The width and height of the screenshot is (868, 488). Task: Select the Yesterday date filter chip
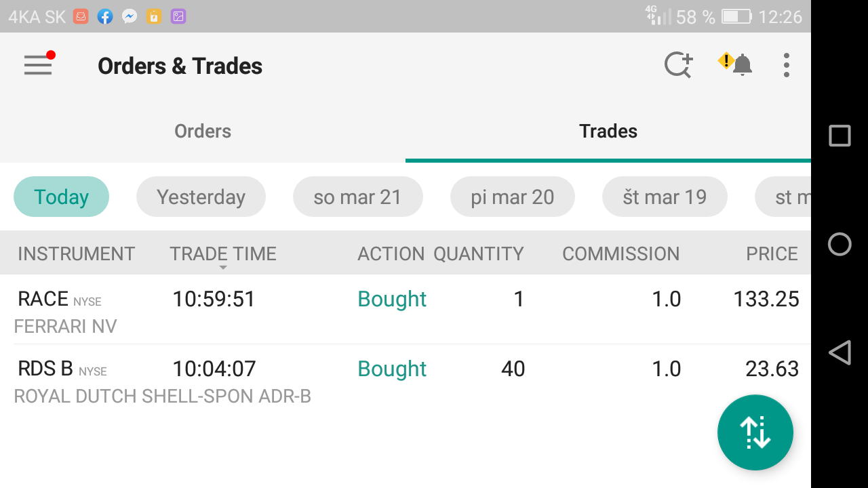pos(201,197)
